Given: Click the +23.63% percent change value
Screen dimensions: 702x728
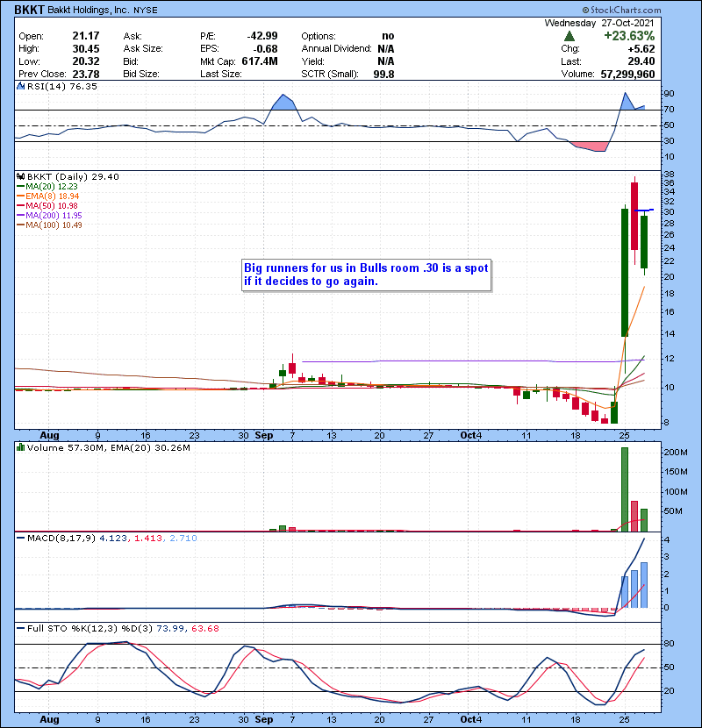Looking at the screenshot, I should (x=628, y=36).
